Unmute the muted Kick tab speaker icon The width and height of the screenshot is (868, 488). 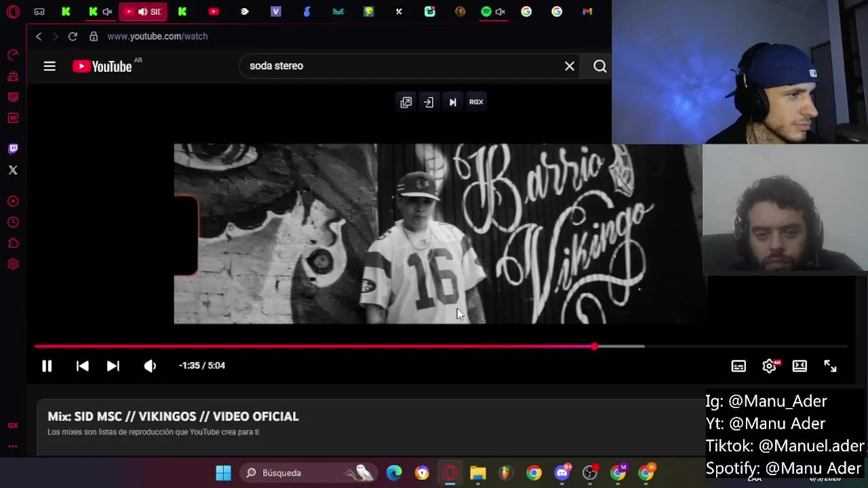coord(107,12)
